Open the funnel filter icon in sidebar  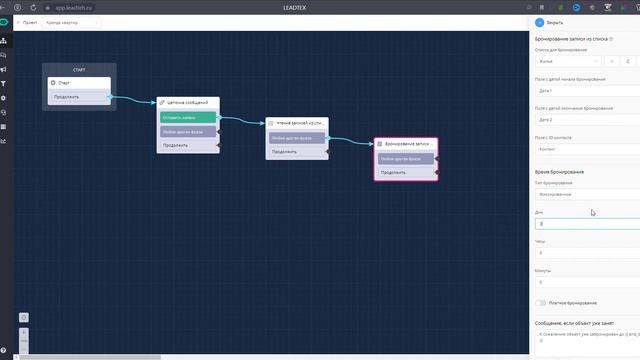pyautogui.click(x=4, y=84)
